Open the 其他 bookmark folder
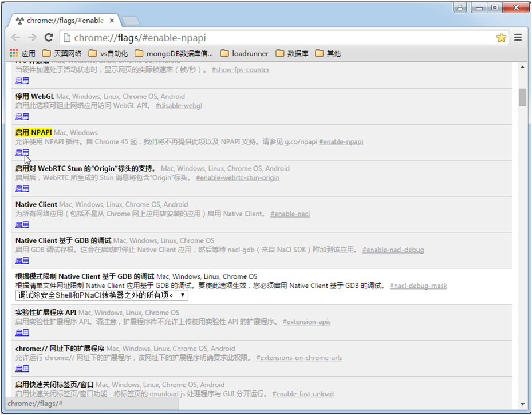 328,53
